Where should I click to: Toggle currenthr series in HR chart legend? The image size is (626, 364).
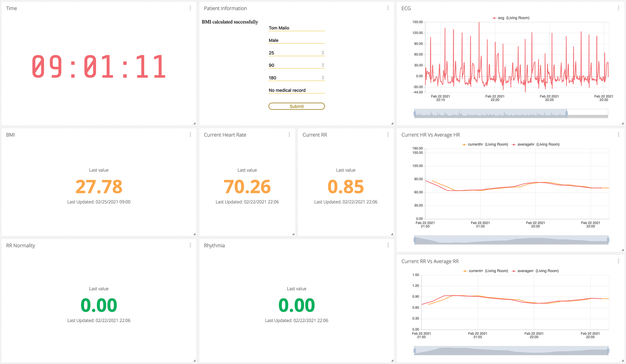[x=485, y=144]
